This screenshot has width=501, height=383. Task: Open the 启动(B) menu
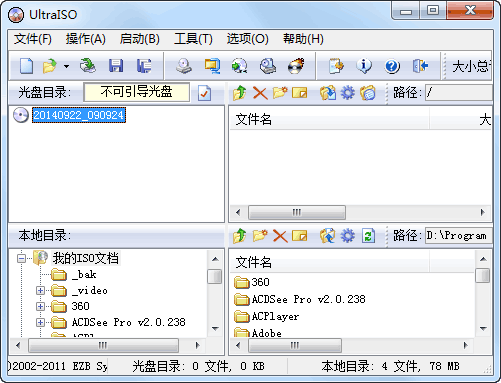point(140,39)
